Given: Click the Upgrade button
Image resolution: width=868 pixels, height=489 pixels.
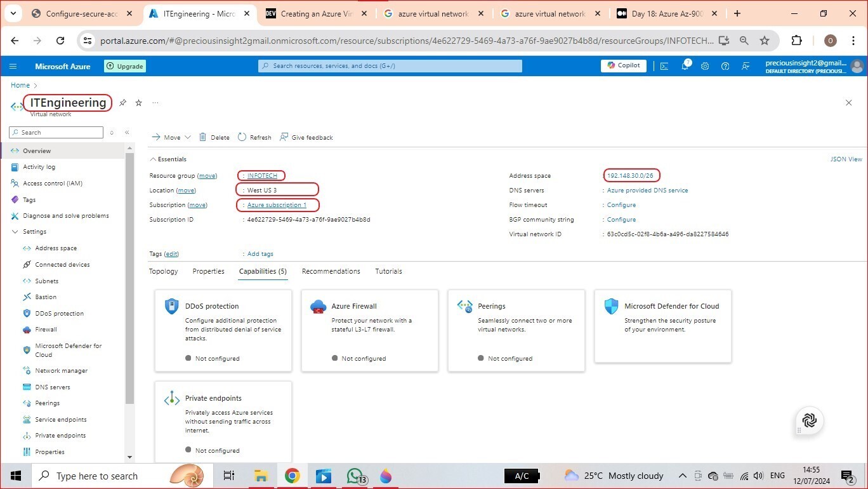Looking at the screenshot, I should coord(125,66).
